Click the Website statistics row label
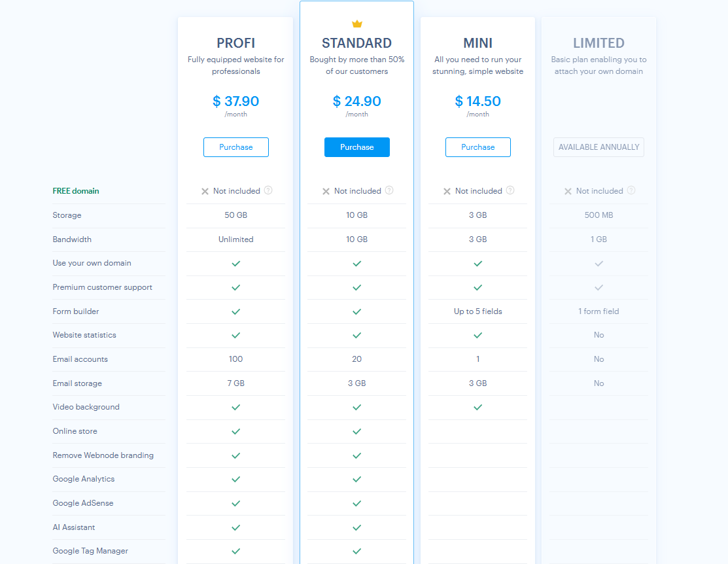728x564 pixels. [x=84, y=335]
